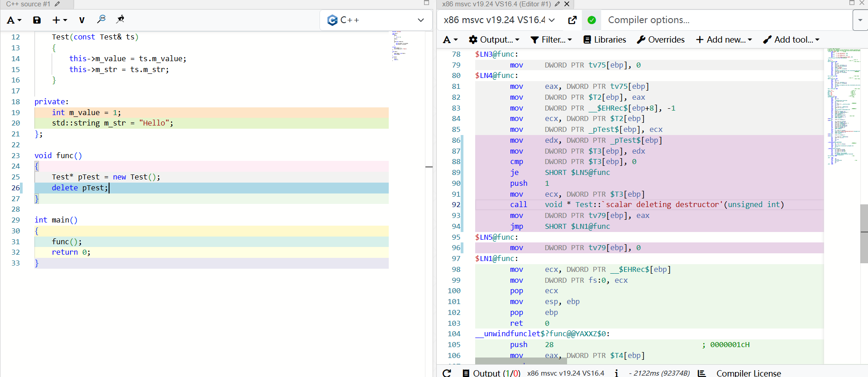Open the Add new... dropdown menu
Screen dimensions: 868x377
point(724,40)
